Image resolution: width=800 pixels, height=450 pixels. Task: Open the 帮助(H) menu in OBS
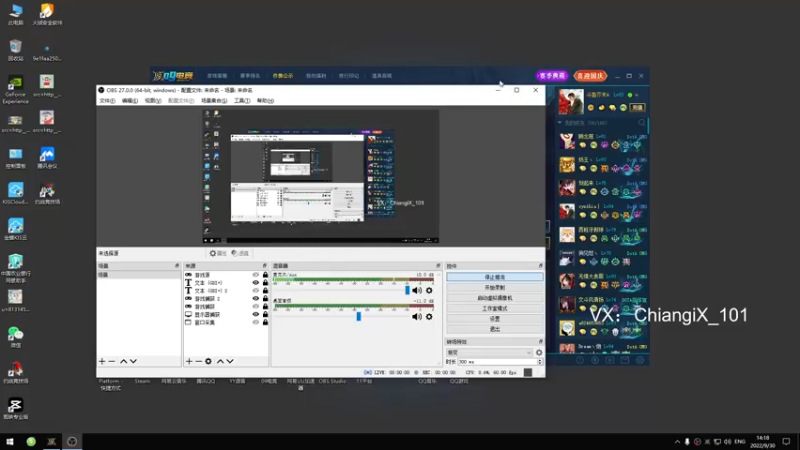265,101
